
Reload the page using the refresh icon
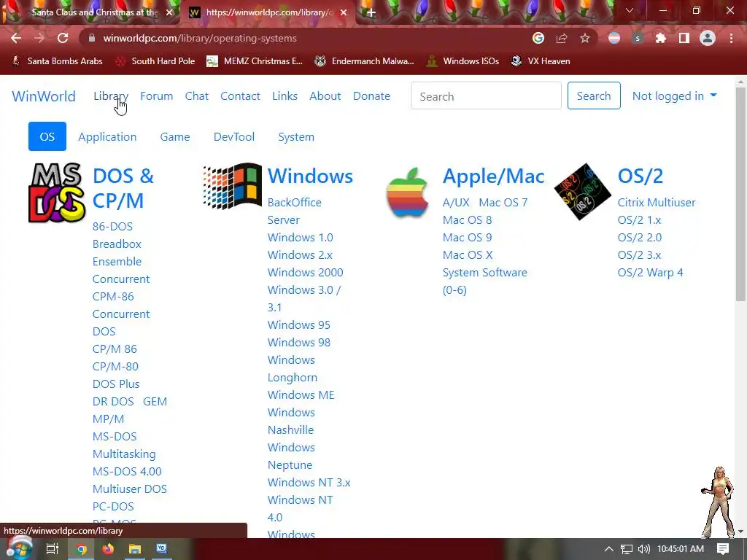tap(63, 38)
